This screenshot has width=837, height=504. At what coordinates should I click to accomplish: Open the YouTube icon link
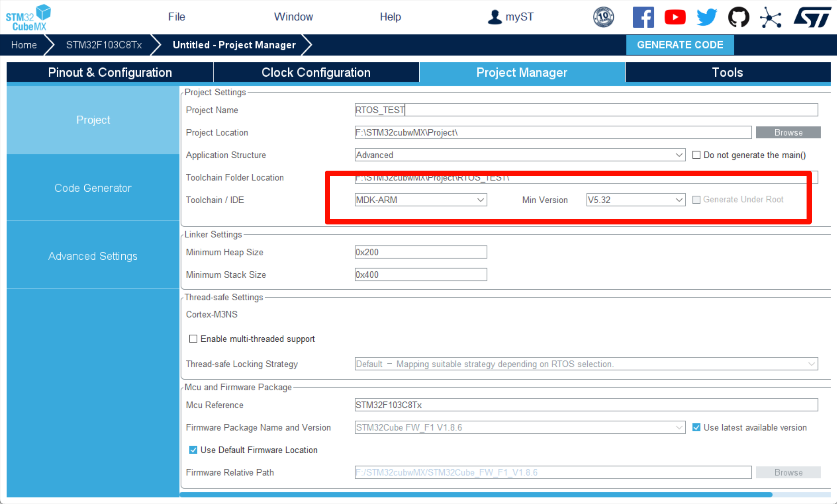675,17
